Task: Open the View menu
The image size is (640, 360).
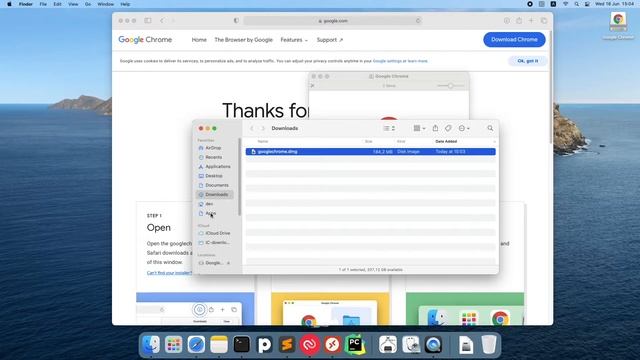Action: coord(73,4)
